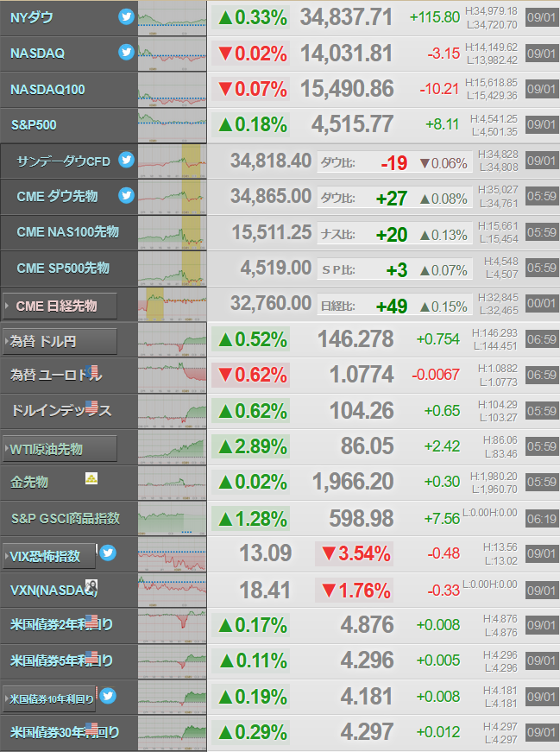The image size is (560, 752).
Task: Click the S&P500 value 4,515.77
Action: [x=352, y=124]
